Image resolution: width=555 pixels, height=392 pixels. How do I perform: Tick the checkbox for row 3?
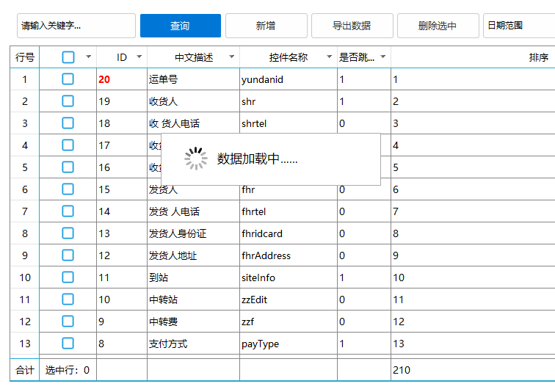pos(68,123)
